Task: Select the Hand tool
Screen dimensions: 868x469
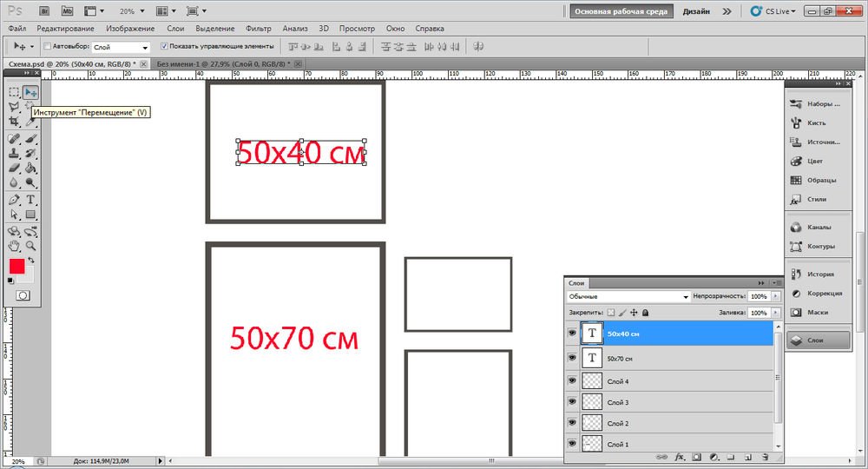Action: tap(15, 246)
